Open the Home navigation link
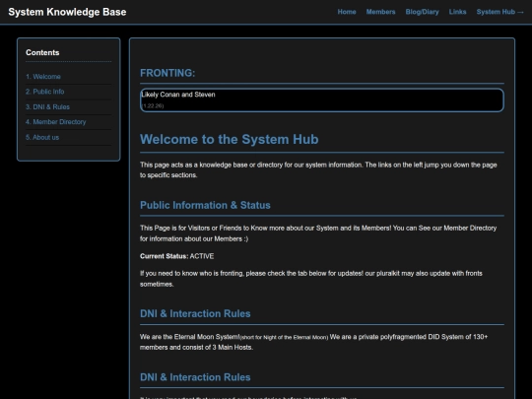The height and width of the screenshot is (399, 532). (347, 12)
